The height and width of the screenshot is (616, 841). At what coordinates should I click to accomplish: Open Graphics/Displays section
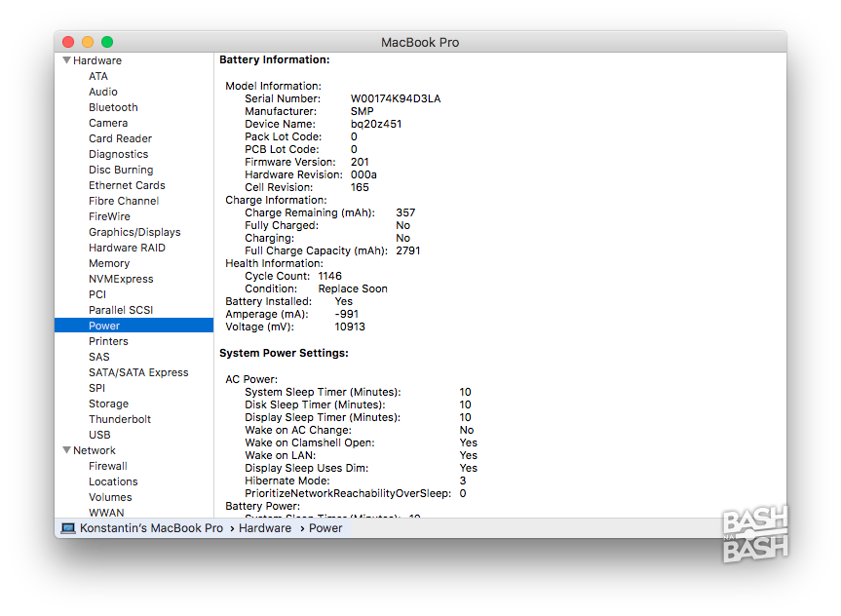tap(134, 232)
